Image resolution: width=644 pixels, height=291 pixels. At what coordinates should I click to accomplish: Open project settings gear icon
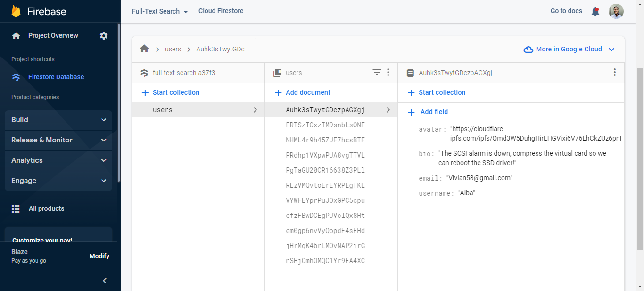click(x=104, y=36)
